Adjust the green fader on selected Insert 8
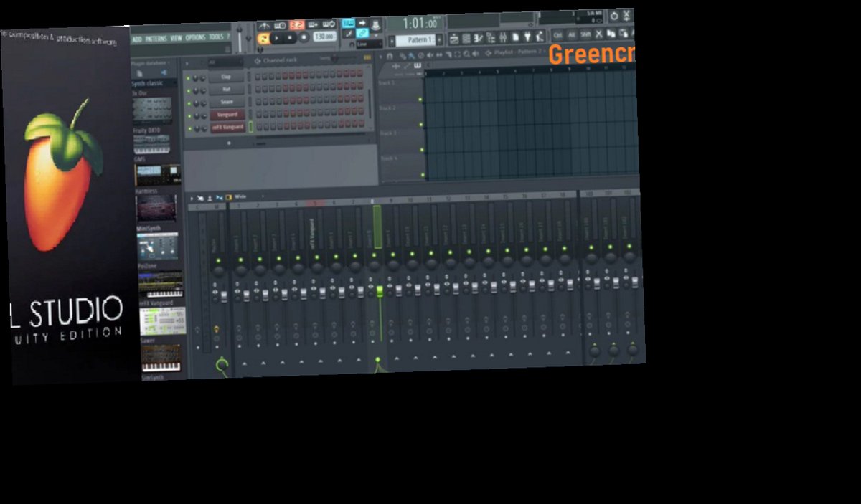861x504 pixels. pyautogui.click(x=379, y=291)
